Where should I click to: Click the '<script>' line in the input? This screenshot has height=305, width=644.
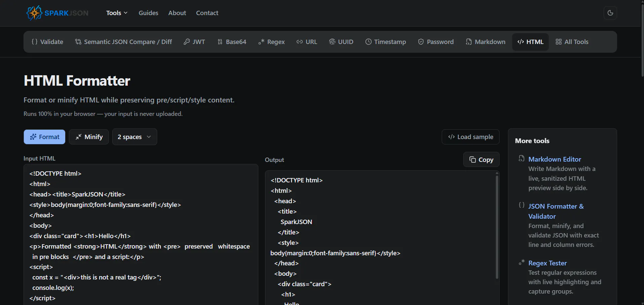(x=41, y=267)
